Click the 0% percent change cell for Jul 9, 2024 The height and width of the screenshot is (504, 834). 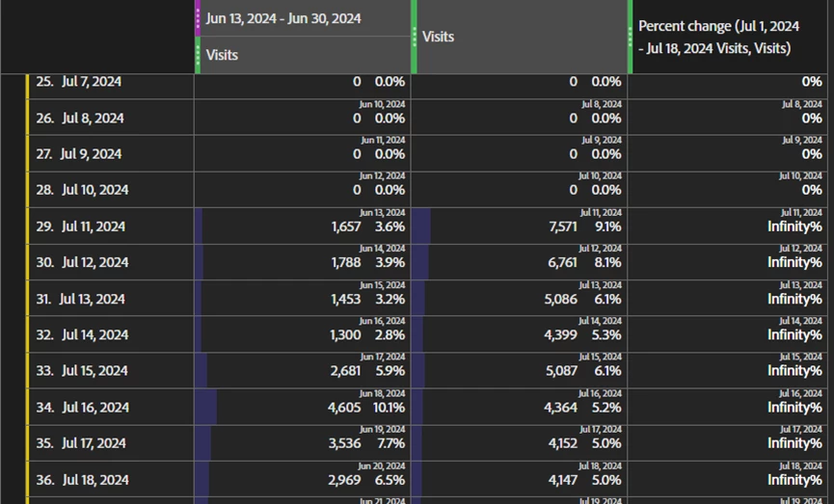point(728,153)
